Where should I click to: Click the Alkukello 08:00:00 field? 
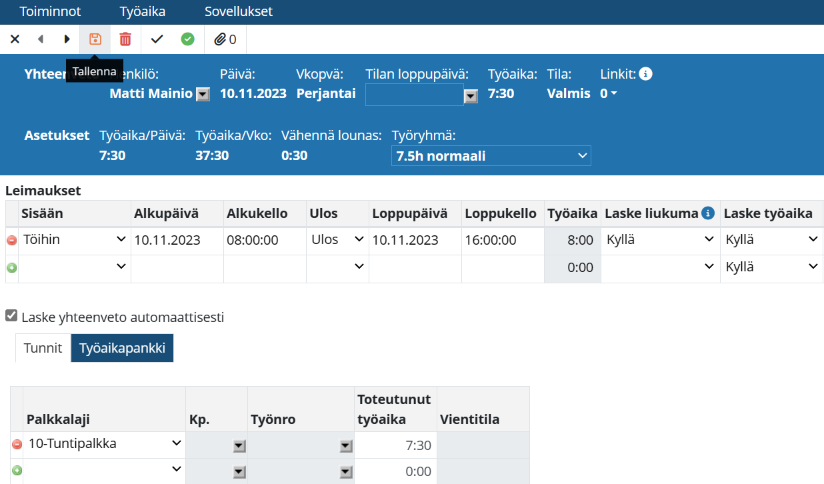click(263, 240)
